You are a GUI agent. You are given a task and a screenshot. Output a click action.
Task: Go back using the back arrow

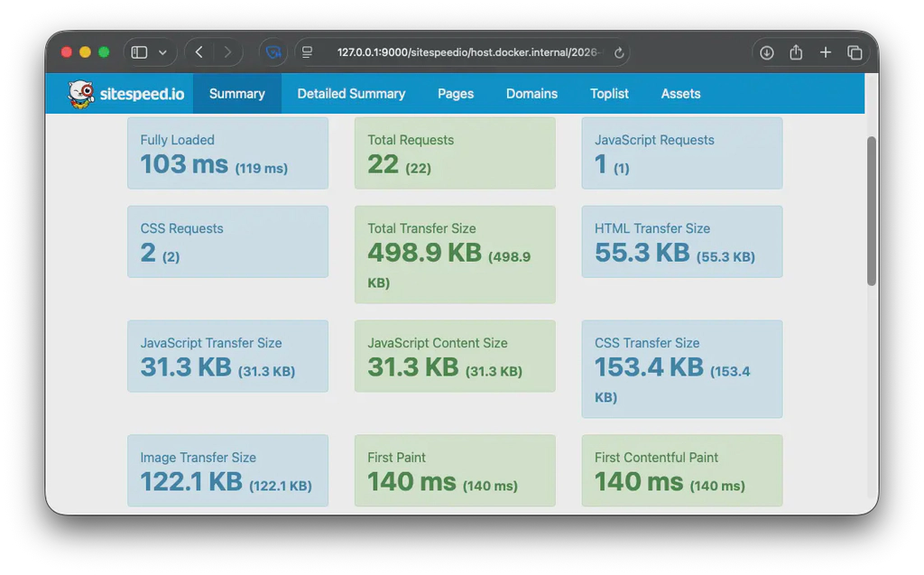click(199, 52)
